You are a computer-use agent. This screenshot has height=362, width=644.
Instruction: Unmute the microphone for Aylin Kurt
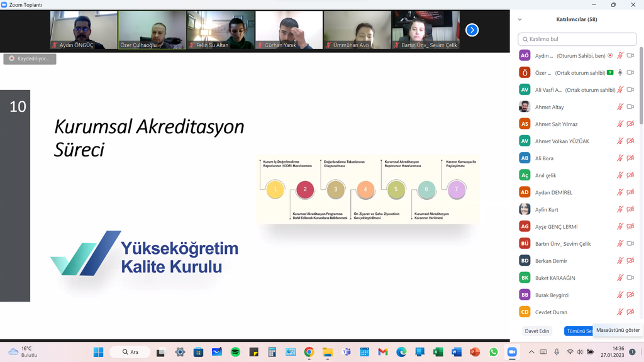point(620,209)
